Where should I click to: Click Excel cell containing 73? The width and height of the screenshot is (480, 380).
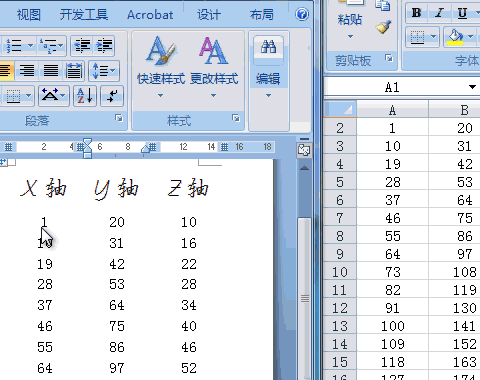(393, 272)
